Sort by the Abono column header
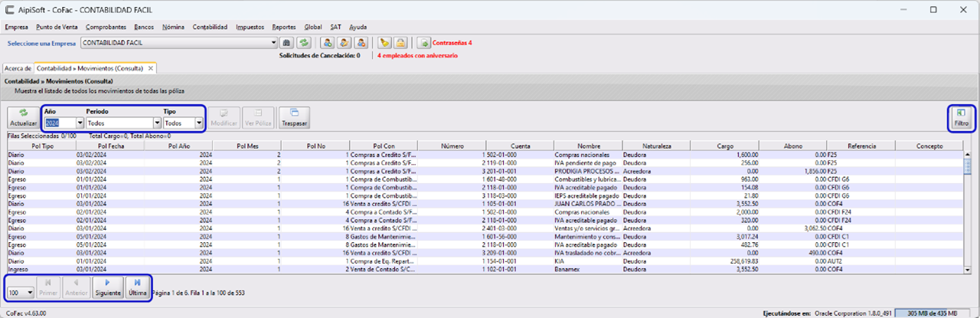The image size is (980, 318). pos(792,145)
